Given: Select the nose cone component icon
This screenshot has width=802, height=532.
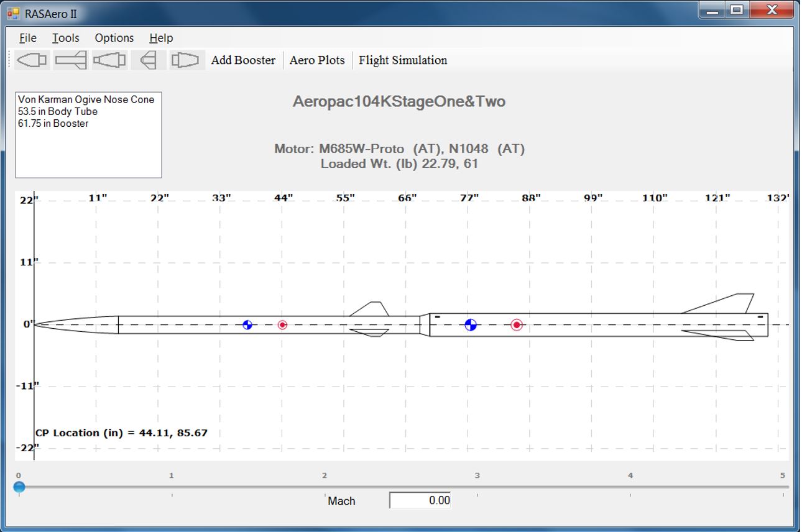Looking at the screenshot, I should [x=31, y=60].
